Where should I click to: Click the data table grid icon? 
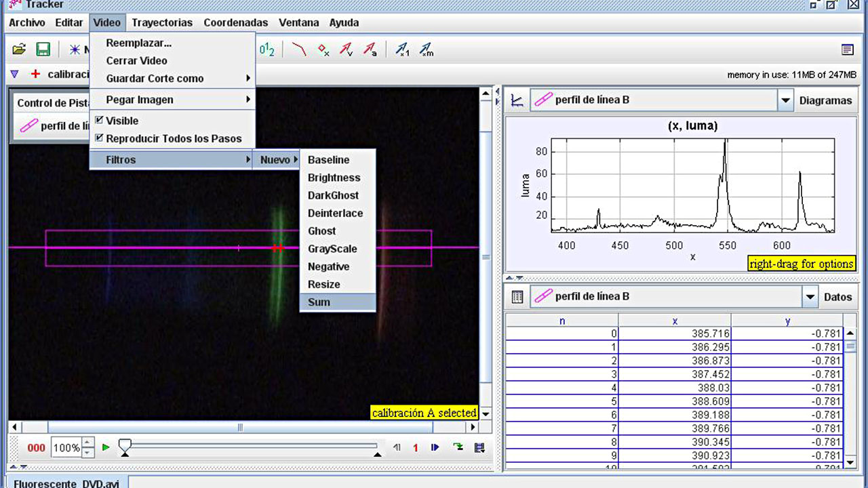tap(517, 297)
